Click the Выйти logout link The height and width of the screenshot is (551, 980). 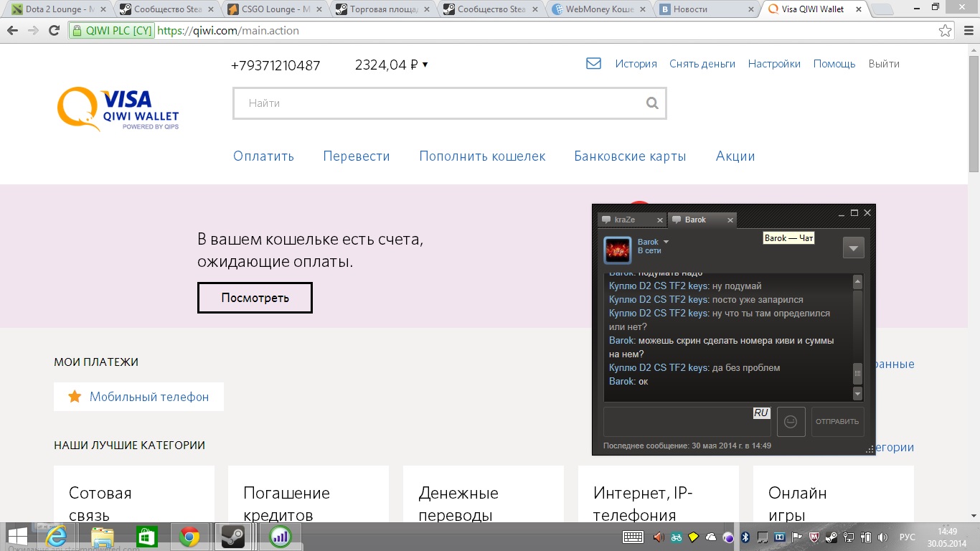click(x=884, y=64)
